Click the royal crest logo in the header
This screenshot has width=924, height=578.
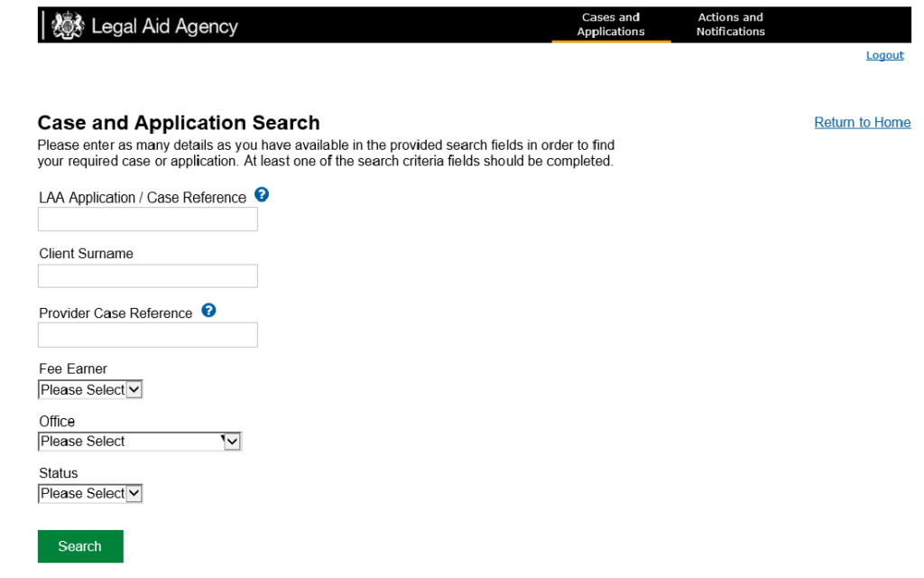[68, 25]
